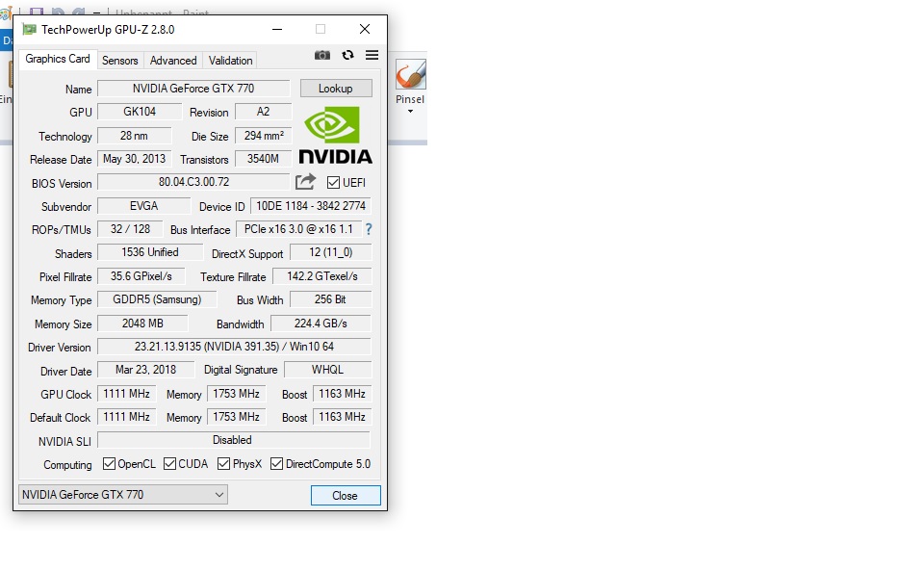The height and width of the screenshot is (570, 924).
Task: Click NVIDIA SLI field showing Disabled
Action: click(x=233, y=440)
